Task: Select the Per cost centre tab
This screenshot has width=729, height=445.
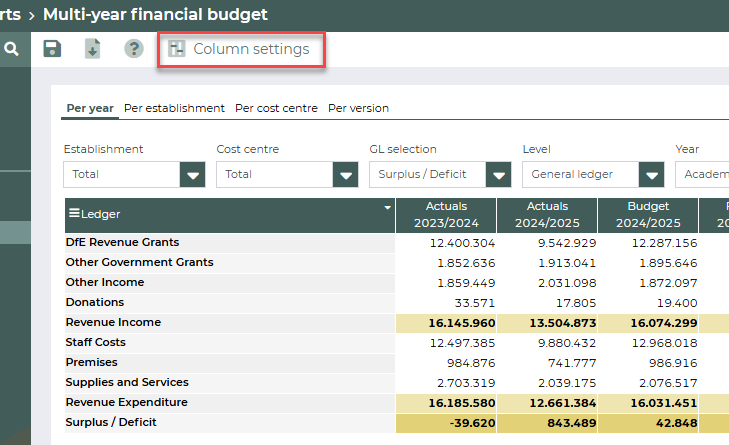Action: coord(276,108)
